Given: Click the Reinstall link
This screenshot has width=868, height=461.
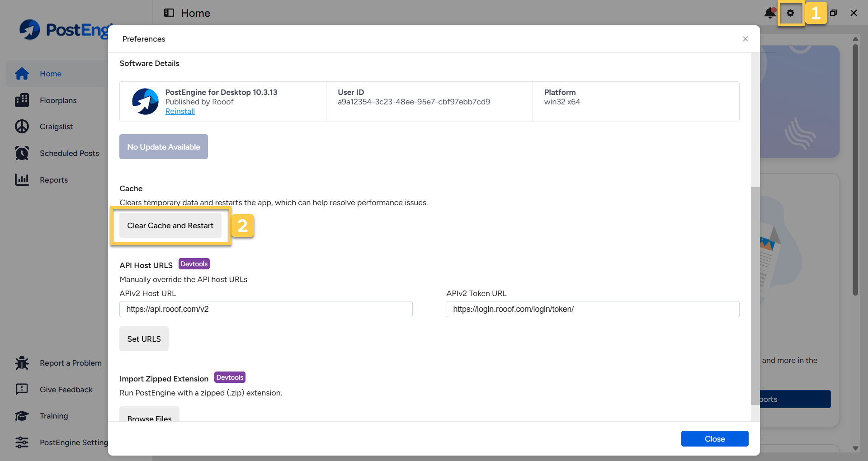Looking at the screenshot, I should (x=180, y=111).
